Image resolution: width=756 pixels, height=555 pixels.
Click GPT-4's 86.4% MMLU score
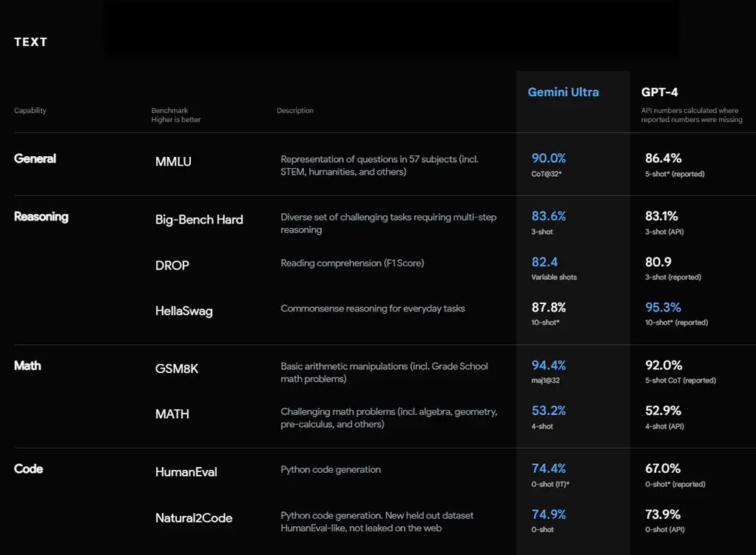[664, 158]
